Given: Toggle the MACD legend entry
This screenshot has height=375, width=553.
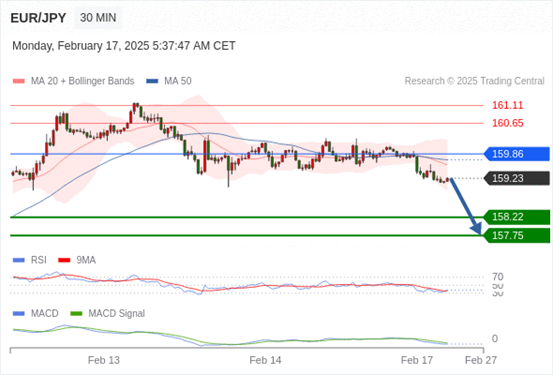Looking at the screenshot, I should coord(36,313).
